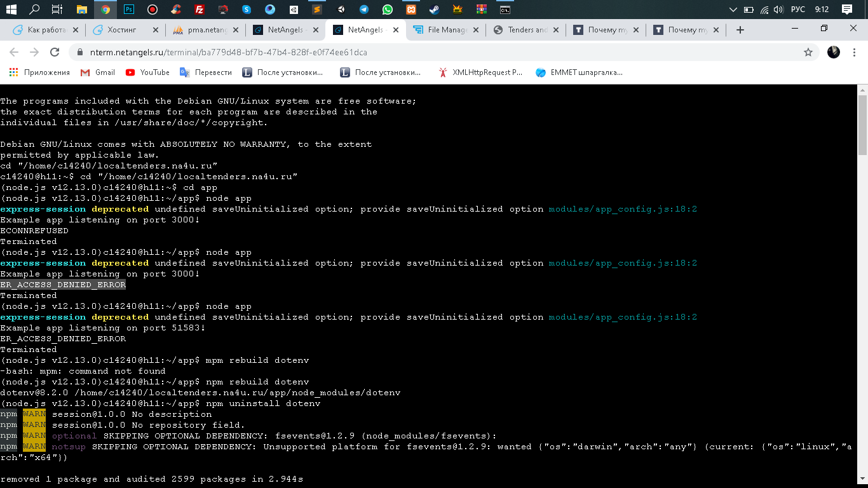Click the ECONNREFUSED error line

[34, 231]
